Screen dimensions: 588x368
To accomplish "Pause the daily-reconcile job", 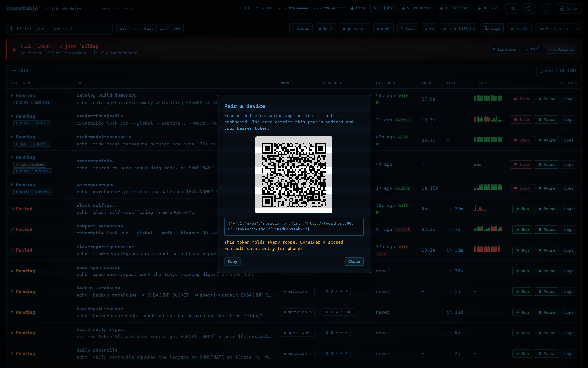I will click(x=547, y=354).
